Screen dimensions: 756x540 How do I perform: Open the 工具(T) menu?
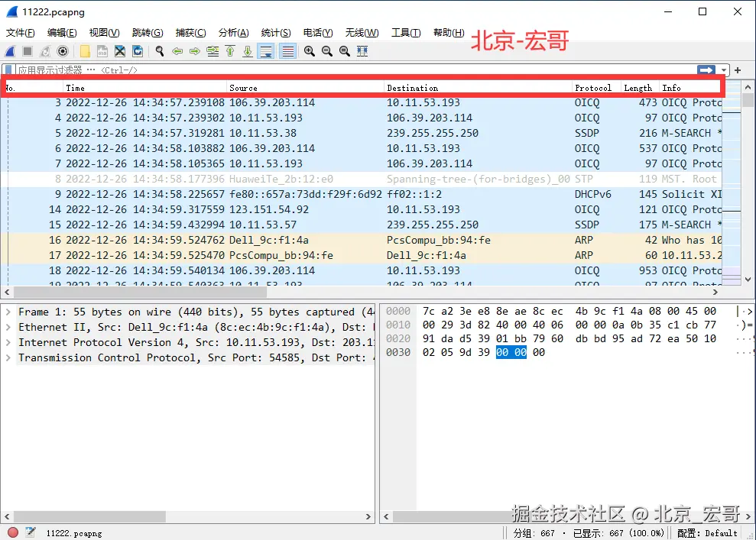click(x=405, y=33)
